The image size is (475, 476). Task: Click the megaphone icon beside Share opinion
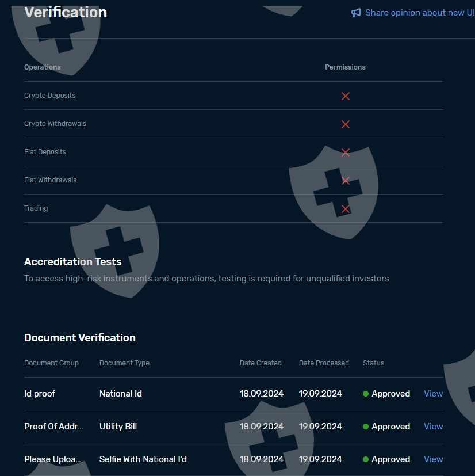[356, 13]
